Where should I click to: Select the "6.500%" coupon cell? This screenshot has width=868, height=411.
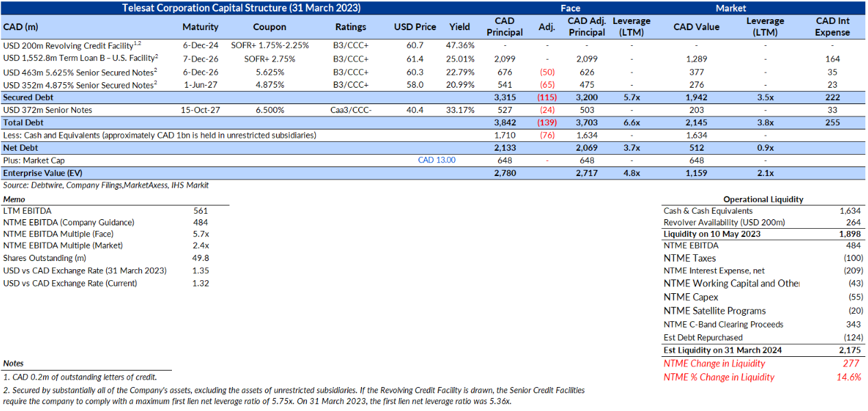tap(269, 110)
